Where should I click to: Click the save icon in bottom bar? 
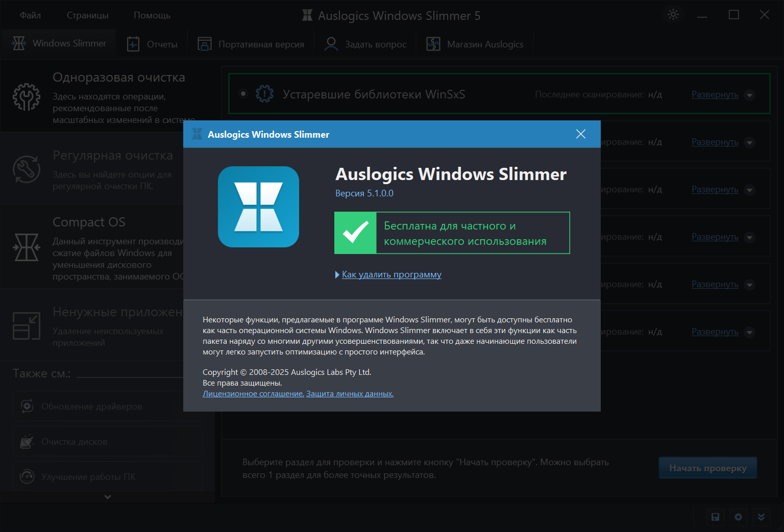(x=715, y=517)
